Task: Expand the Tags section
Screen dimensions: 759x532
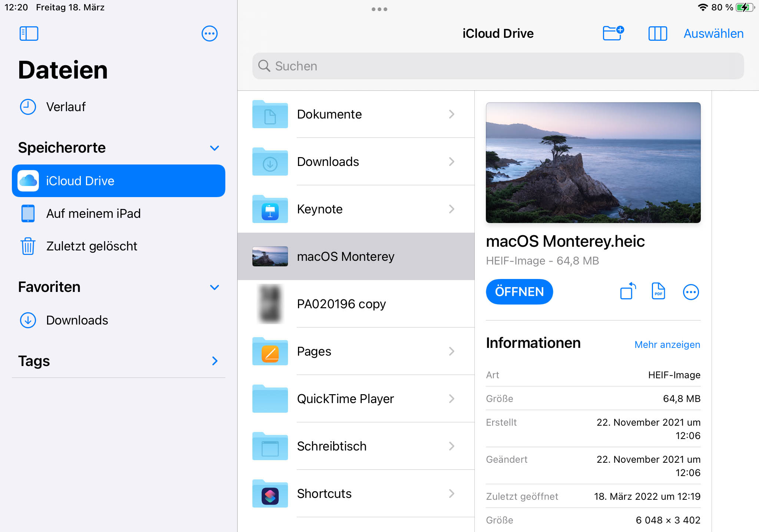Action: click(x=215, y=361)
